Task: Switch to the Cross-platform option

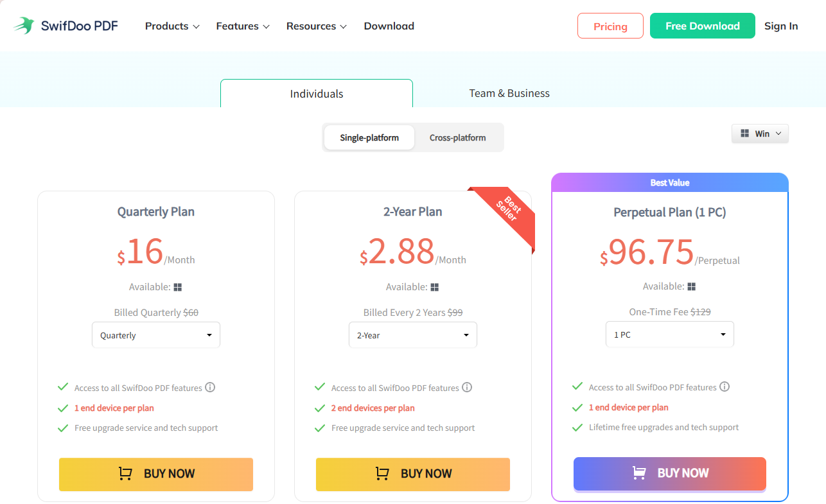Action: (x=458, y=137)
